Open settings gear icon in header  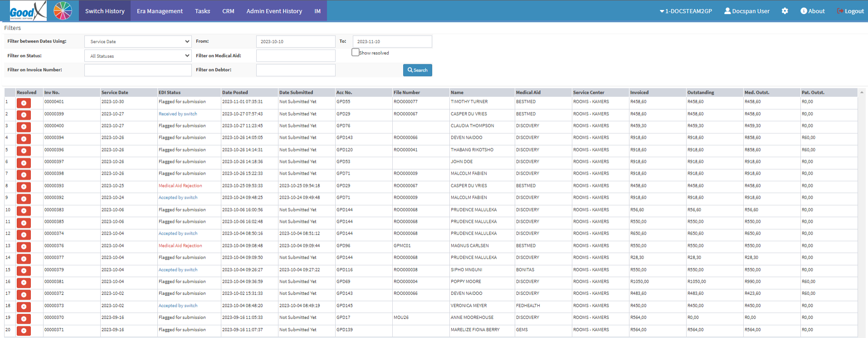[x=785, y=11]
